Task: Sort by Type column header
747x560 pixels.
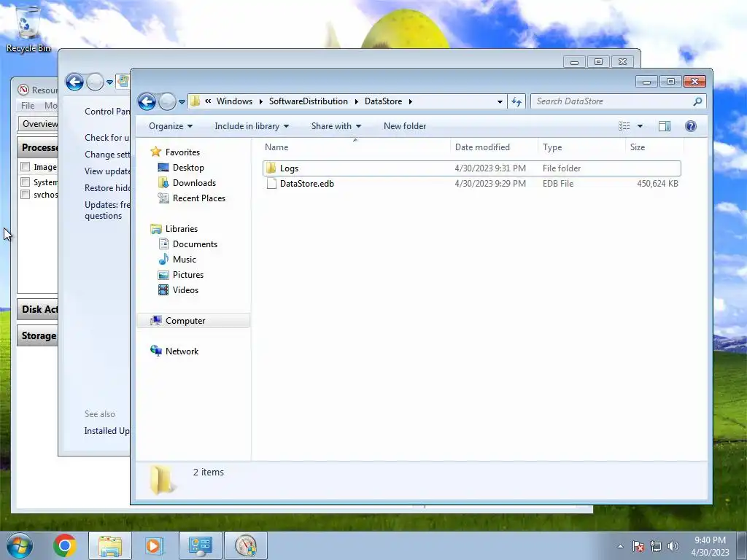Action: (581, 147)
